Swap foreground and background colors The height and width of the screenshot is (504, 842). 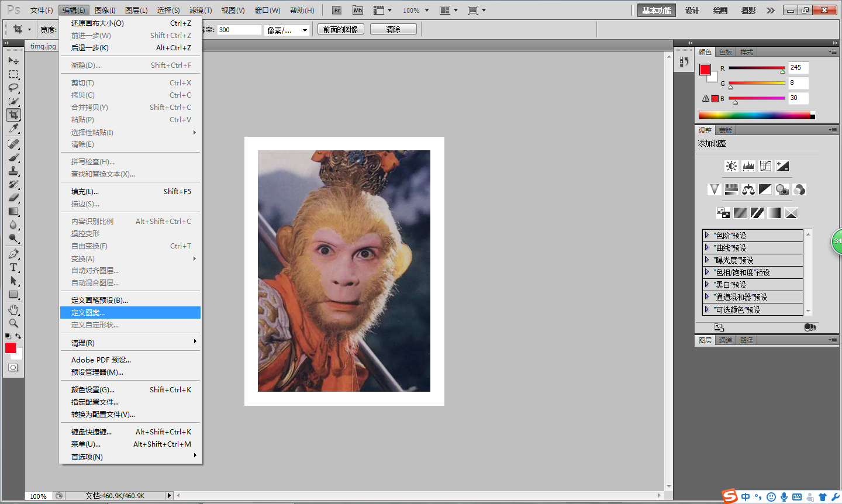click(x=18, y=336)
